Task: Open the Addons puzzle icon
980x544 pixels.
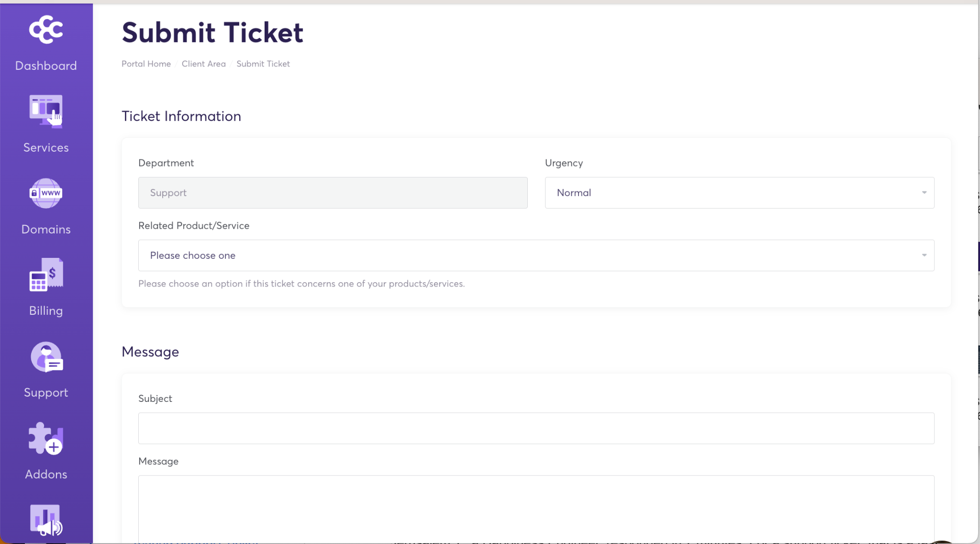Action: (46, 438)
